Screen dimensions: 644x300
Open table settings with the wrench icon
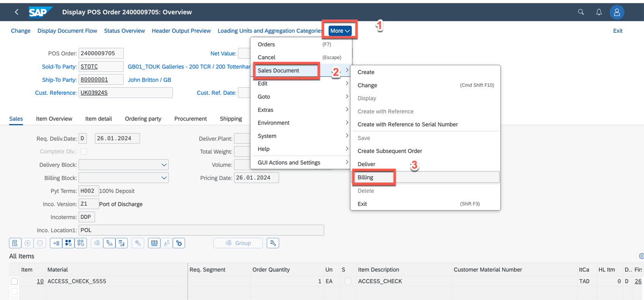[x=273, y=243]
